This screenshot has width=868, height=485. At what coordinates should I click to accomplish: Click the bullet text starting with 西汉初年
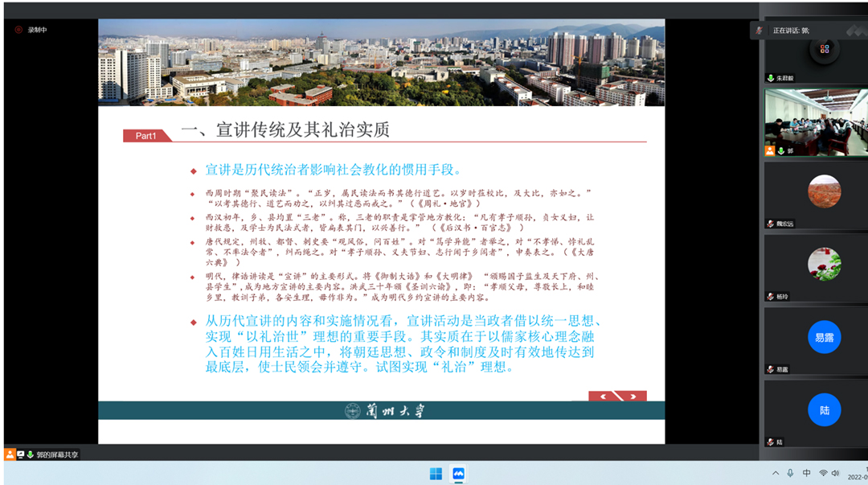(x=399, y=222)
